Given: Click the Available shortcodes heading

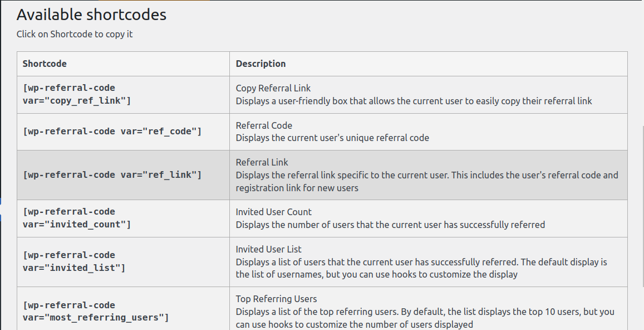Looking at the screenshot, I should click(91, 15).
